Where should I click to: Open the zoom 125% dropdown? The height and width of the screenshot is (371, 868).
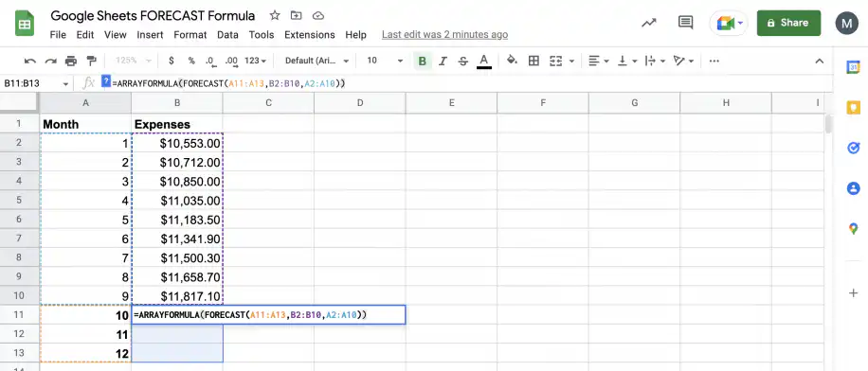133,61
